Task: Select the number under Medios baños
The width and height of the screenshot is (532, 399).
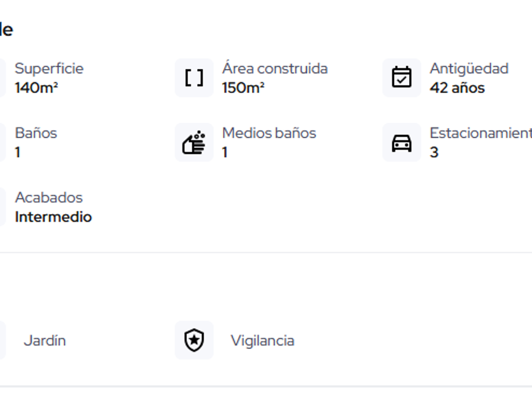Action: [x=225, y=153]
